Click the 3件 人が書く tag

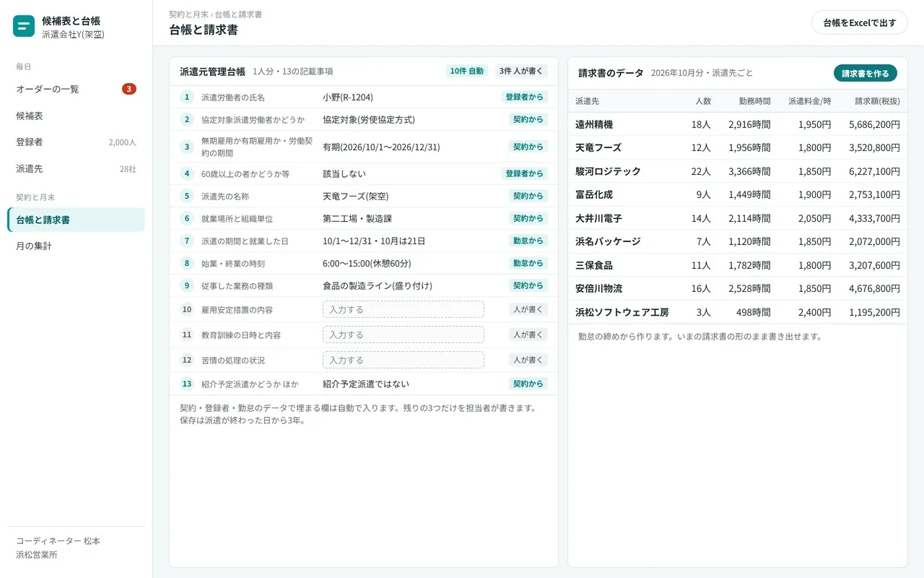click(521, 71)
